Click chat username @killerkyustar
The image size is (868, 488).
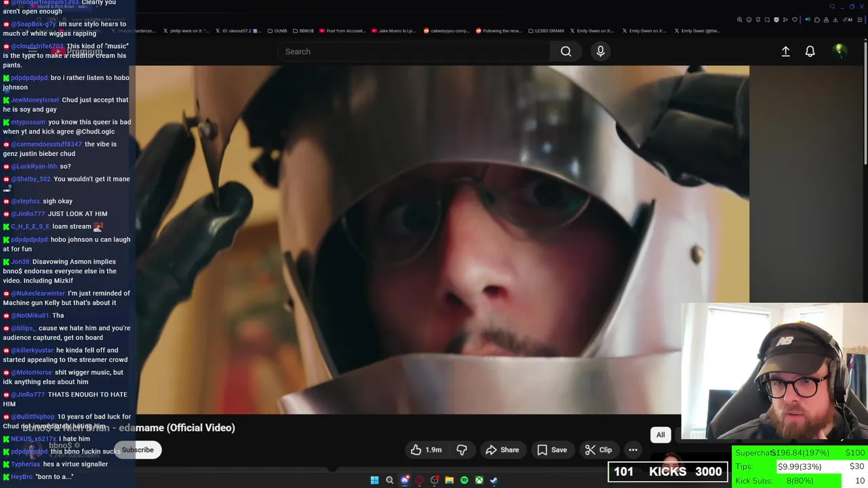pyautogui.click(x=32, y=350)
